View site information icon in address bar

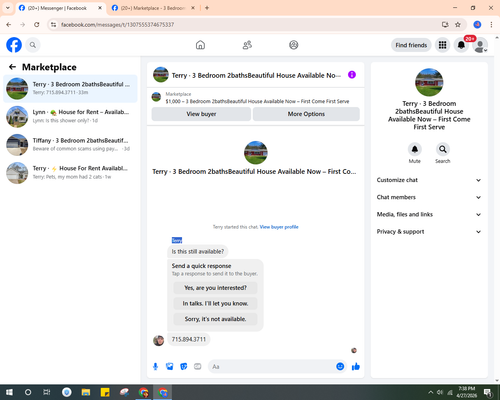[x=53, y=25]
